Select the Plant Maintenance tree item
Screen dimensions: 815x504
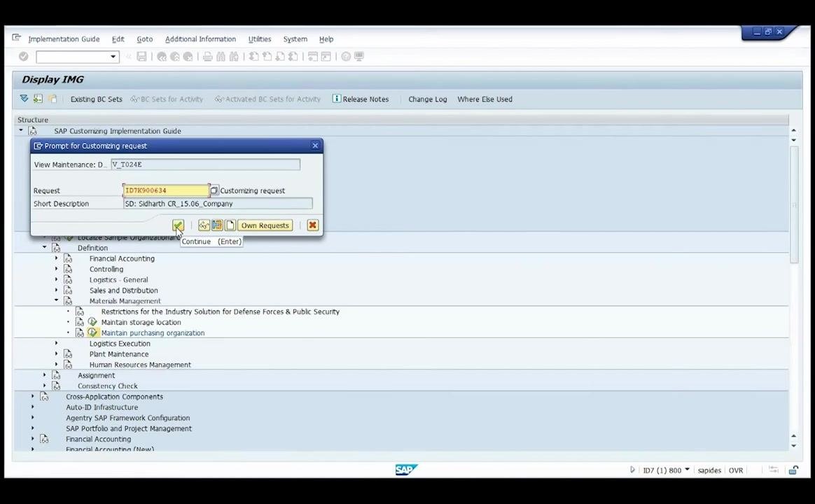click(x=118, y=353)
